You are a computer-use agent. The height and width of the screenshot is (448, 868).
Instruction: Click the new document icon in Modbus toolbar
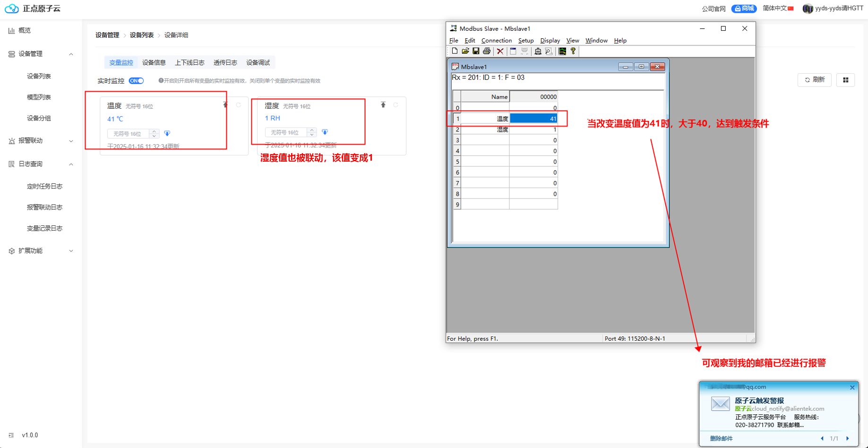tap(455, 51)
